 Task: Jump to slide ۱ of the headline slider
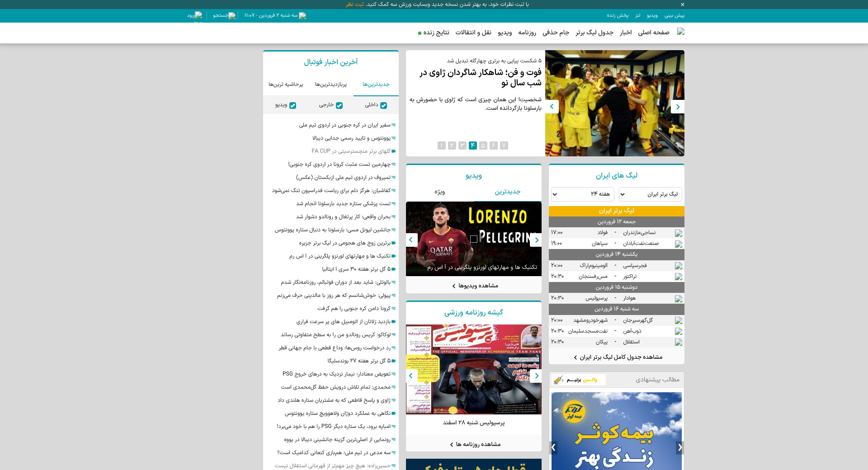click(x=442, y=146)
